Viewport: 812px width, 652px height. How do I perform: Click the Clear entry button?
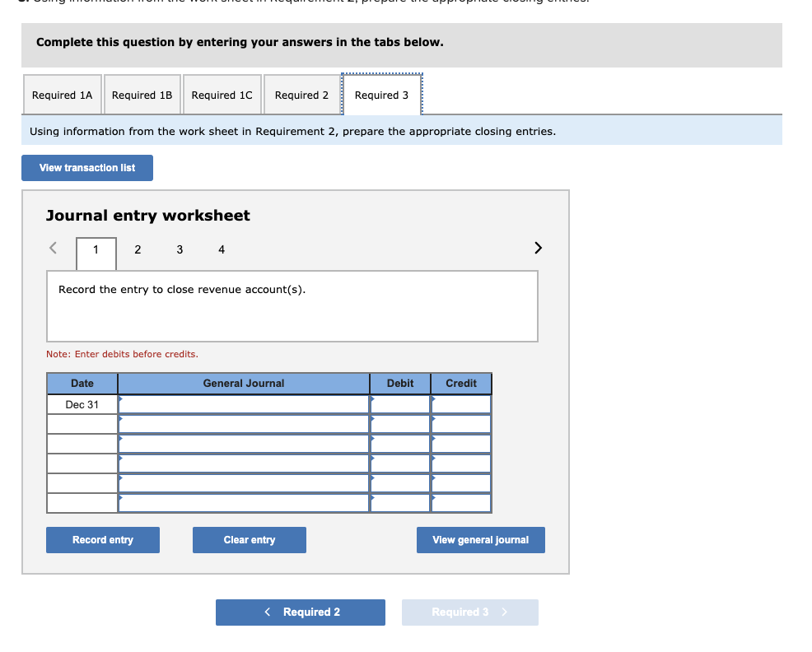click(249, 539)
